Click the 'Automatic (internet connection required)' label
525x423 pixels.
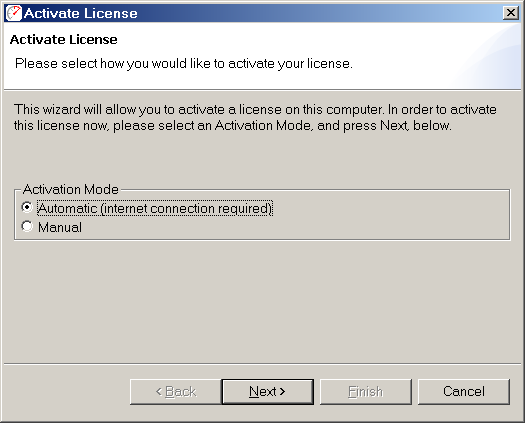point(155,208)
